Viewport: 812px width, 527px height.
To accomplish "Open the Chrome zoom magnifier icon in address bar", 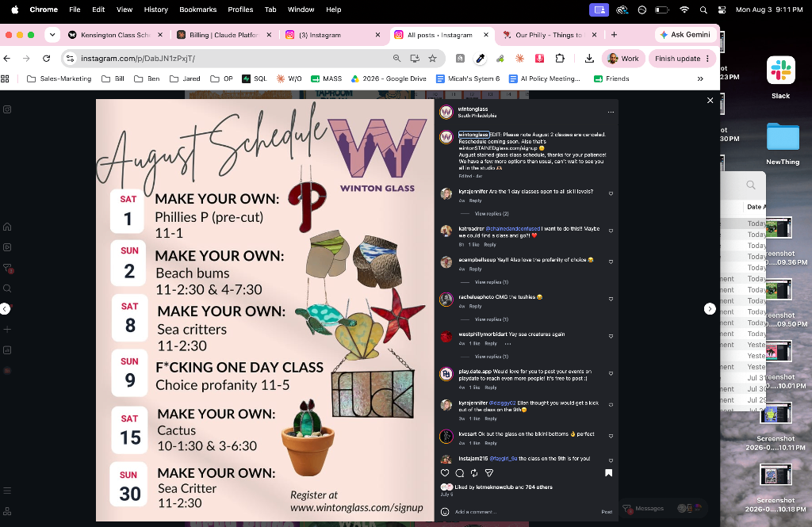I will 396,59.
